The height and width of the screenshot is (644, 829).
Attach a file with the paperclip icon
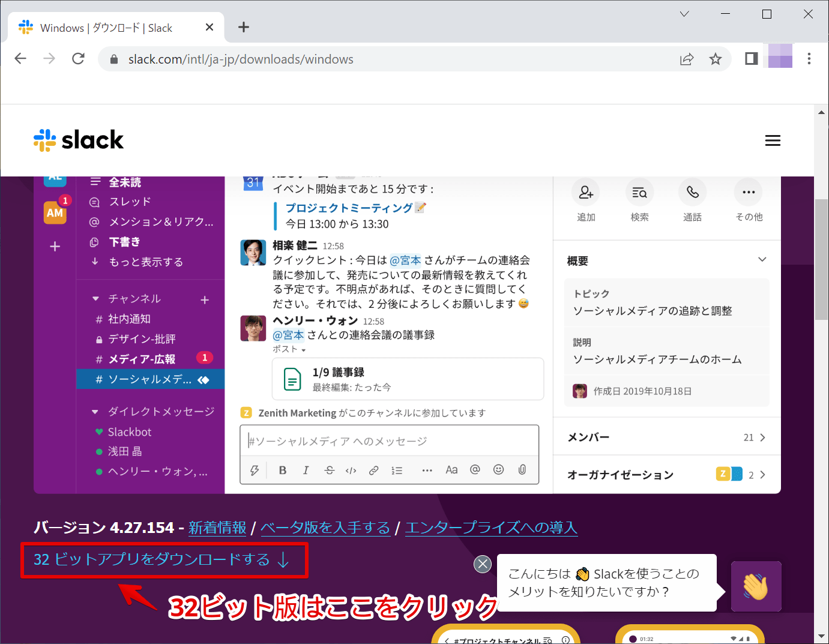click(x=522, y=470)
